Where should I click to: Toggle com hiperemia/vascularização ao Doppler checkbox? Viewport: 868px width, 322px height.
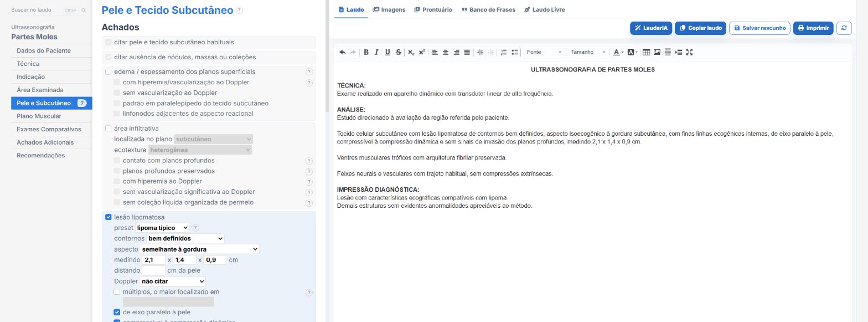(x=117, y=82)
